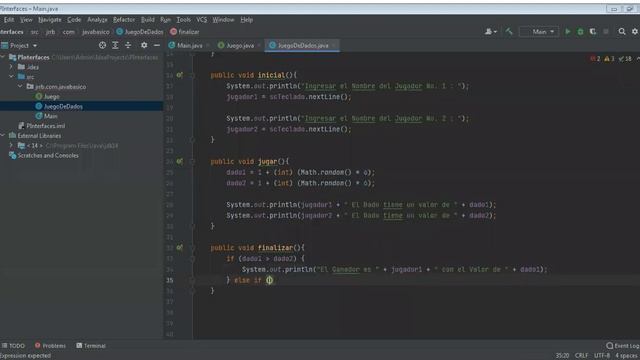Screen dimensions: 640x360
Task: Click the warnings count indicator in editor
Action: 609,59
